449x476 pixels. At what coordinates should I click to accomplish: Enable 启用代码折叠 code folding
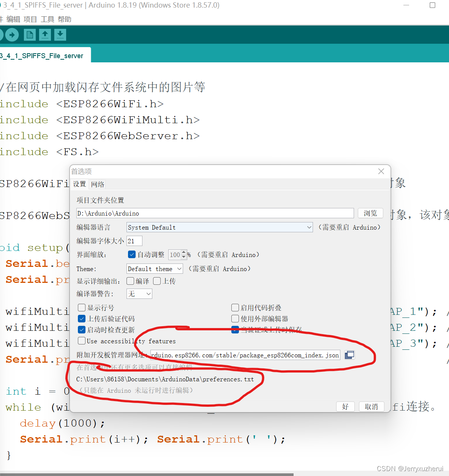tap(235, 308)
